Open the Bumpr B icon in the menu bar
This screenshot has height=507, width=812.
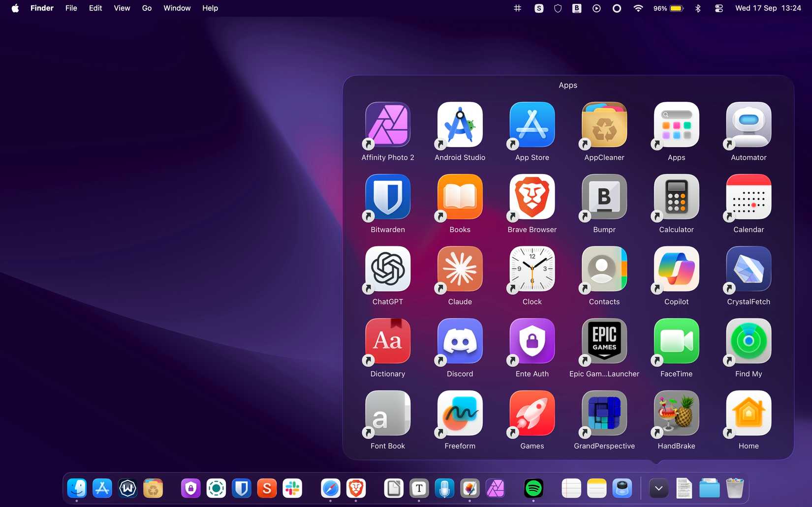point(577,8)
